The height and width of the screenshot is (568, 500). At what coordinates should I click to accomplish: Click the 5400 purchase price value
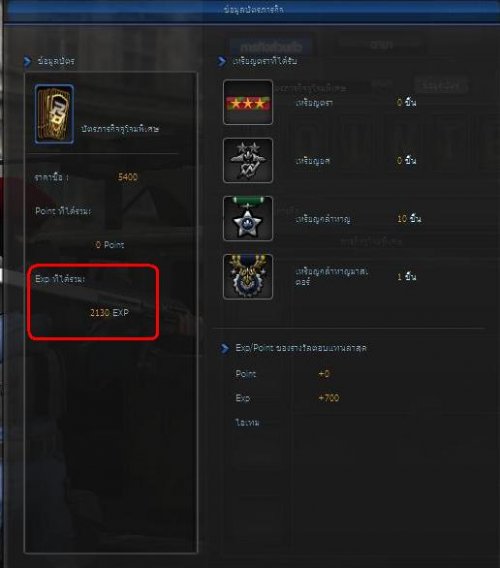click(x=128, y=177)
